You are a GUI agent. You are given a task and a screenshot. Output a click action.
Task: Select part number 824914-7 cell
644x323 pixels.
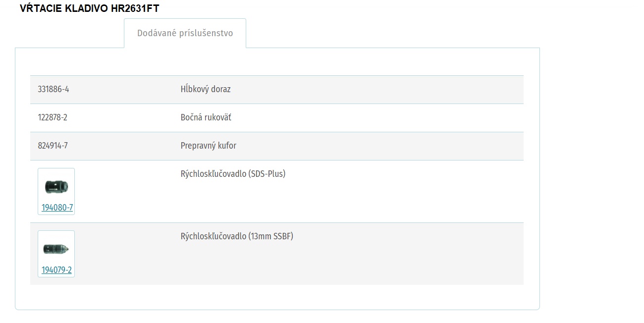point(53,146)
